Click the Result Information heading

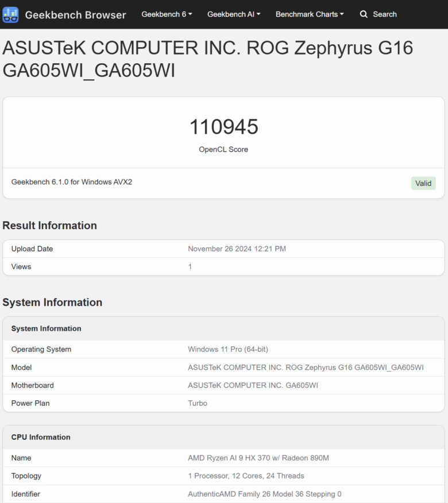pyautogui.click(x=49, y=225)
